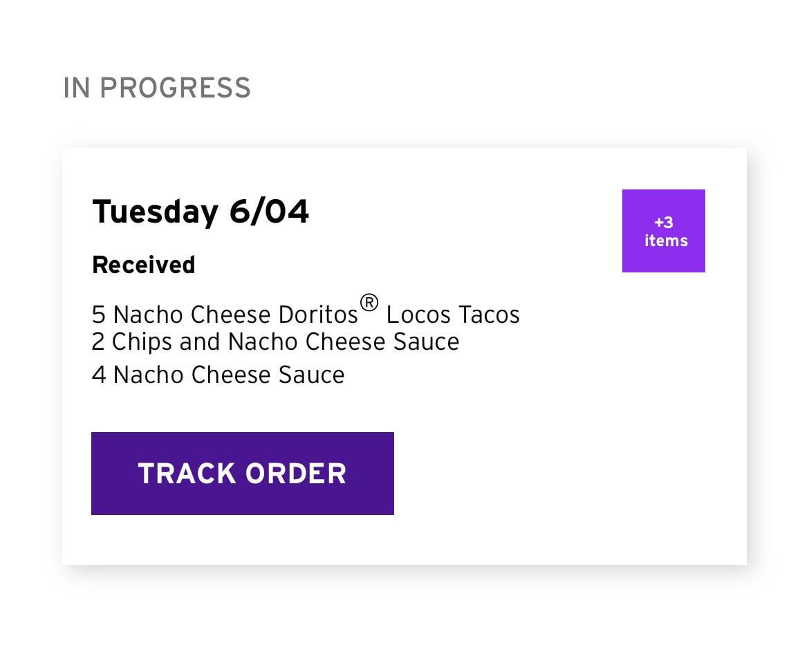Click "+3" number in the purple badge
809x672 pixels.
pos(664,223)
